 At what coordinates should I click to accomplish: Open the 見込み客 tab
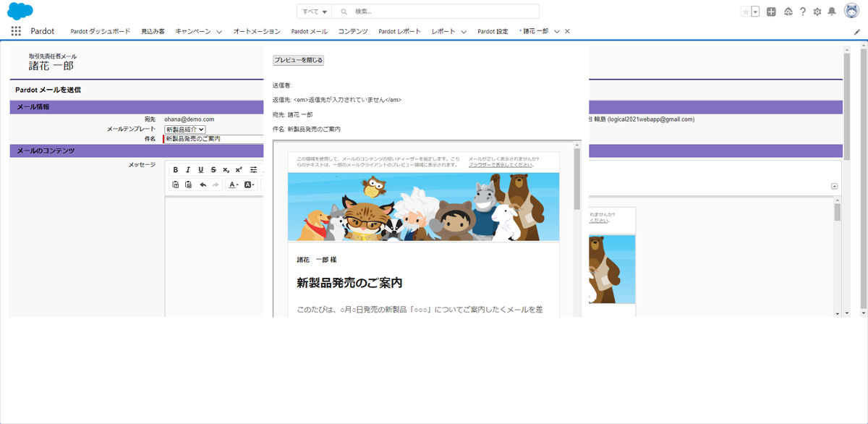153,32
